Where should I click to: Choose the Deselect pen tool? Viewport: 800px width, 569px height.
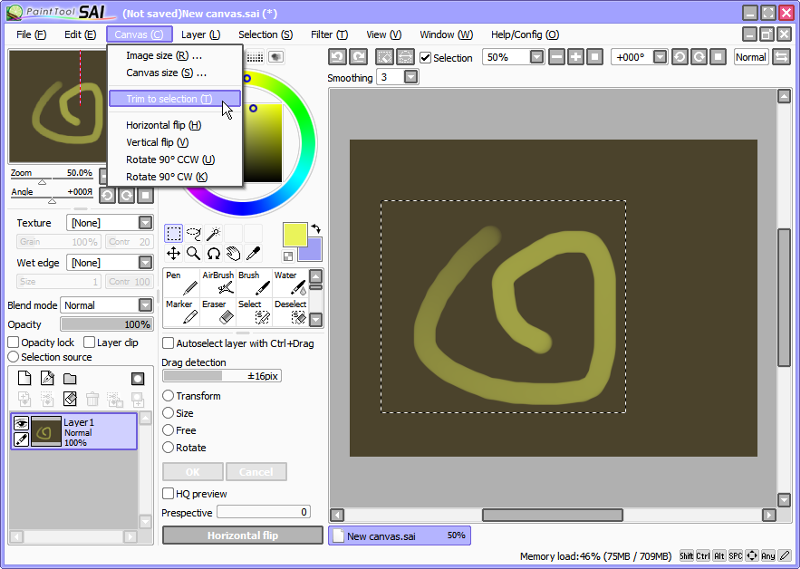click(290, 312)
